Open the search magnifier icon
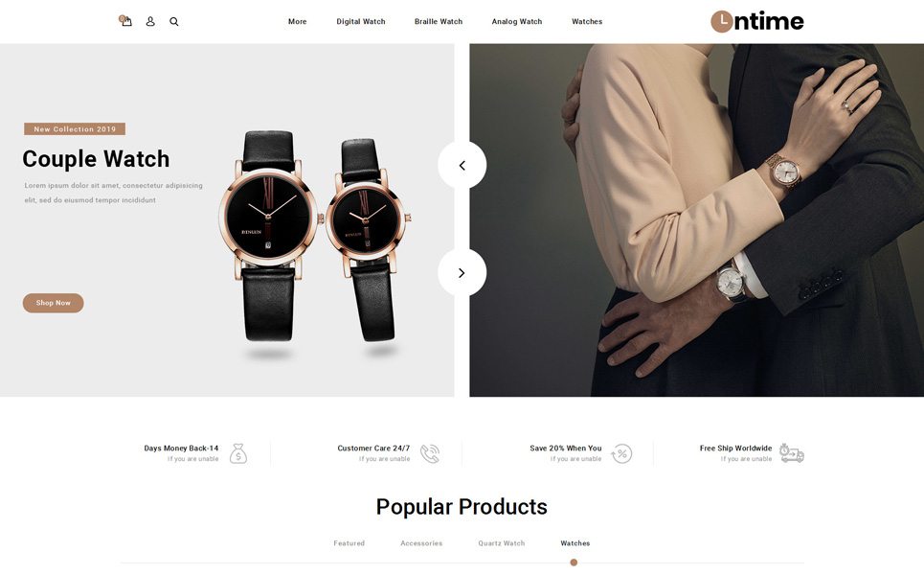This screenshot has height=575, width=924. pos(174,21)
